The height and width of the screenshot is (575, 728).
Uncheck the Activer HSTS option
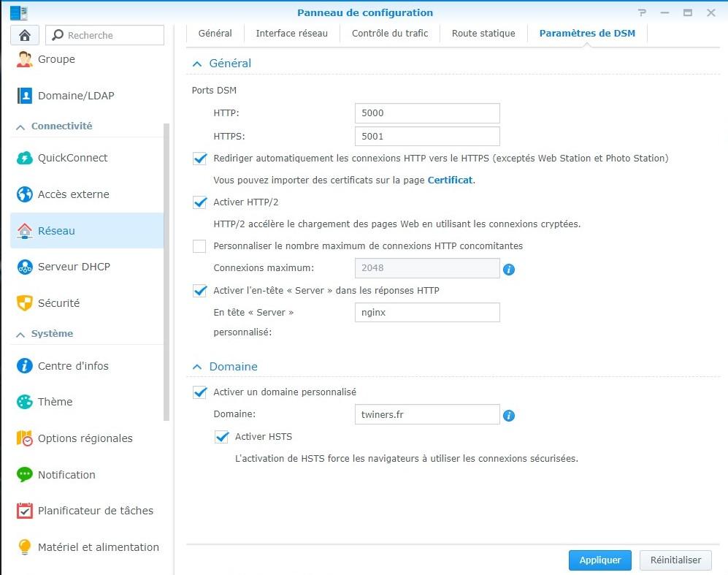coord(222,437)
